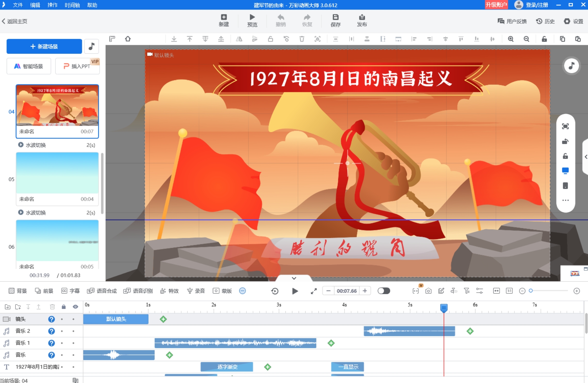Click the Save (保存) icon
588x383 pixels.
tap(335, 17)
